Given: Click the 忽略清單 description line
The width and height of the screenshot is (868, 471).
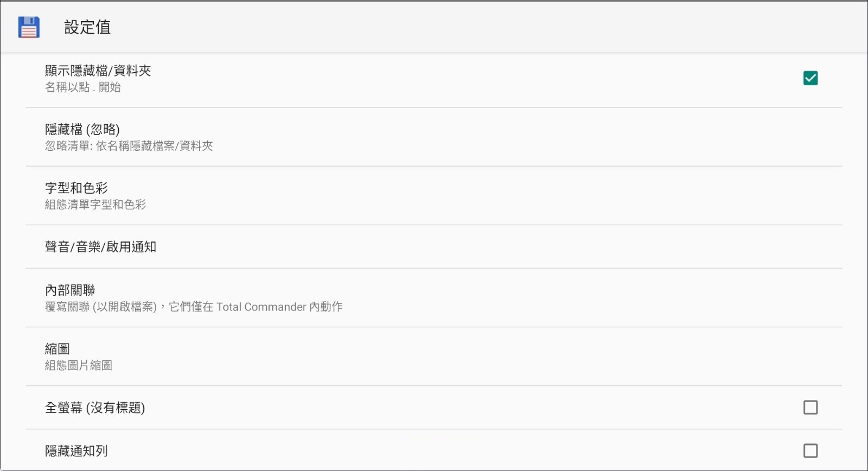Looking at the screenshot, I should (129, 146).
